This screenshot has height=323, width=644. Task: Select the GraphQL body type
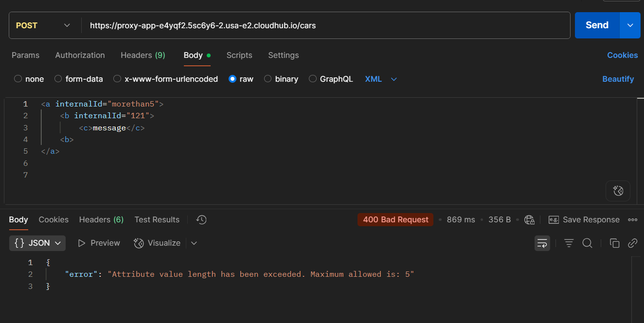313,79
